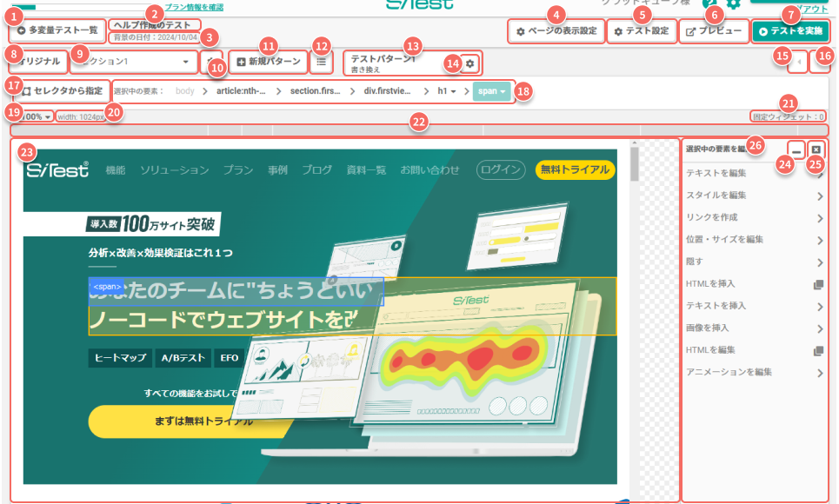Click セレクタから指定 button
The width and height of the screenshot is (839, 504).
[63, 91]
